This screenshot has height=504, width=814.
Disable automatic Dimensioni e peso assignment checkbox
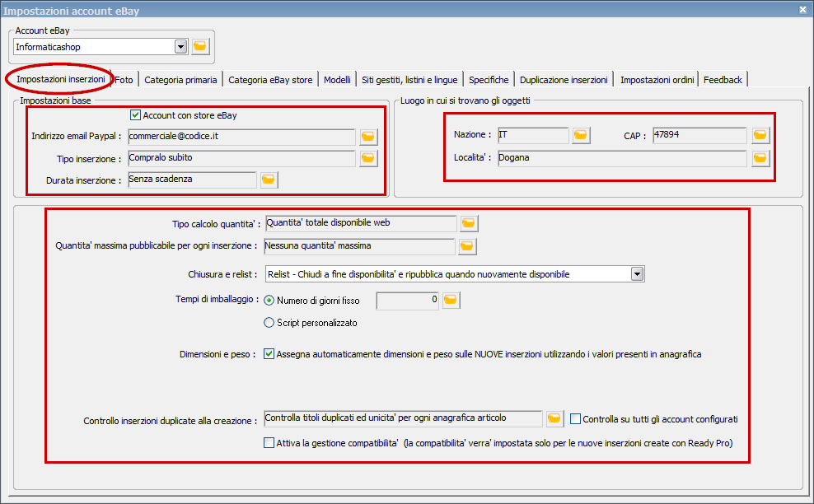269,354
